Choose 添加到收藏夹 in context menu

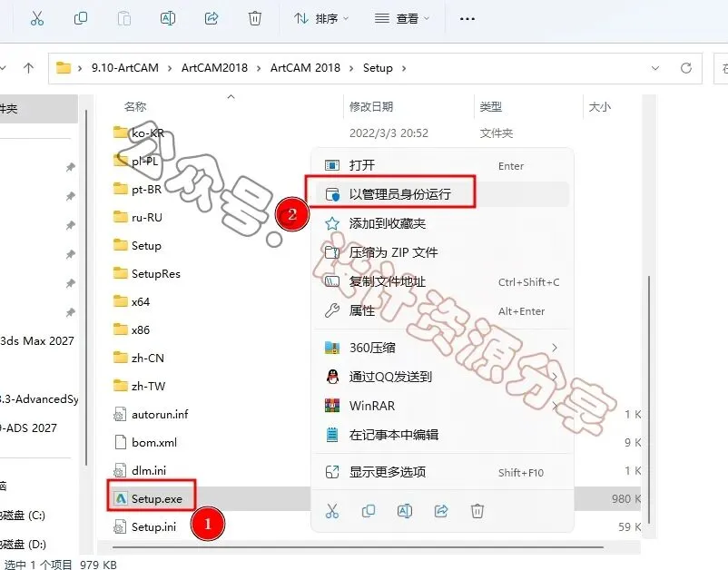coord(442,223)
